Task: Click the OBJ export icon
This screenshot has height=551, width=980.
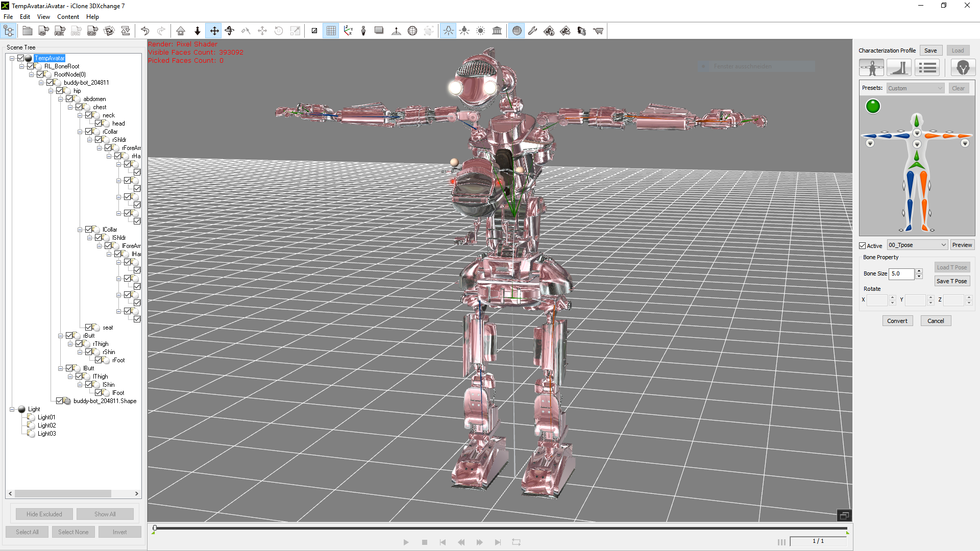Action: pos(93,31)
